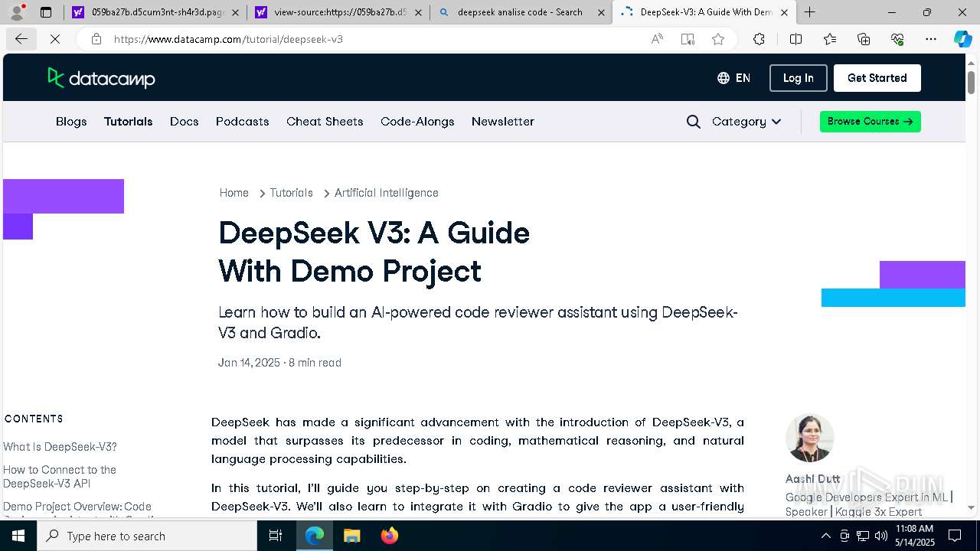Close the 059ba27b.d5cum3nt-sh4r3d tab
This screenshot has width=980, height=551.
pos(234,12)
